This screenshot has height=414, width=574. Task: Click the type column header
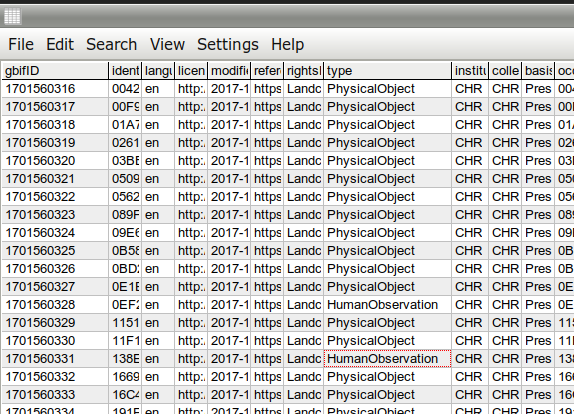click(387, 71)
